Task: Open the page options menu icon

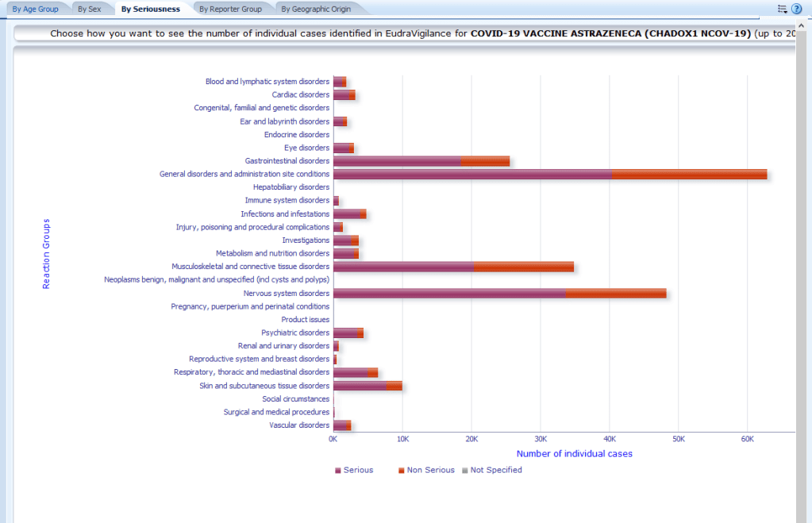Action: (783, 9)
